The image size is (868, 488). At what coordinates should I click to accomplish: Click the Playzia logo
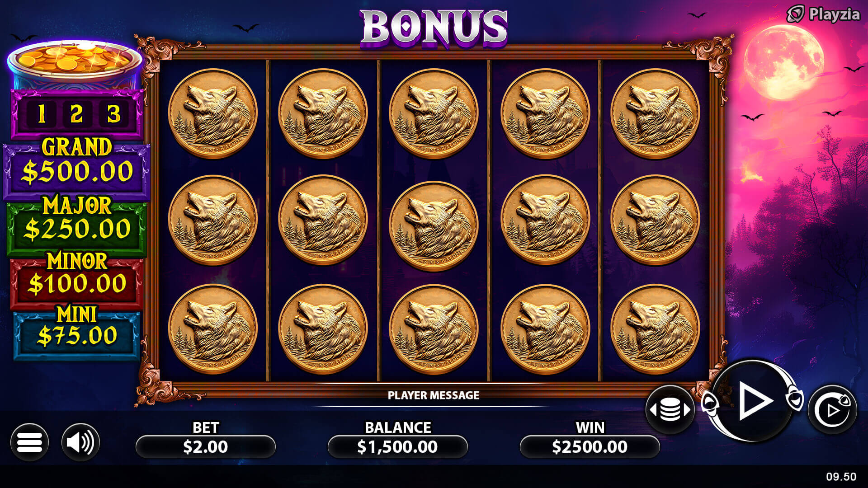pyautogui.click(x=823, y=14)
